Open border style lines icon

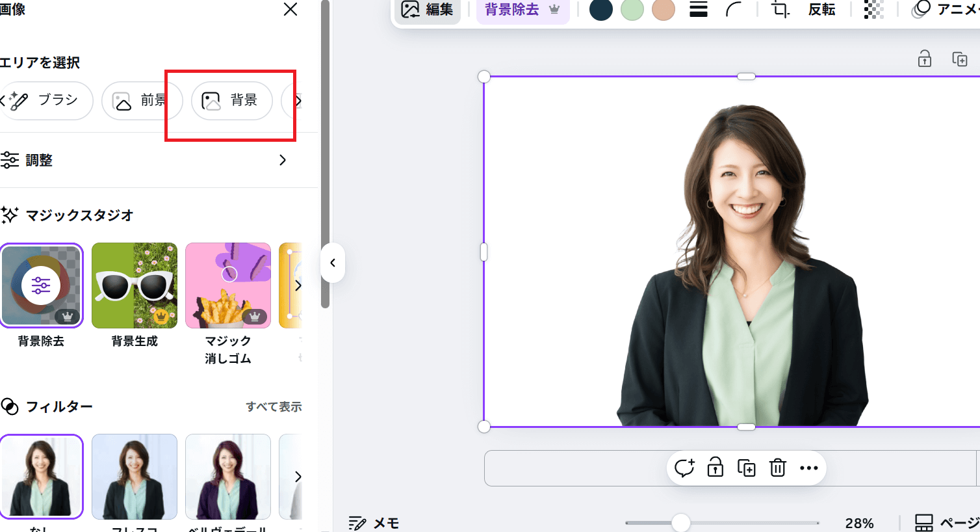(x=699, y=10)
